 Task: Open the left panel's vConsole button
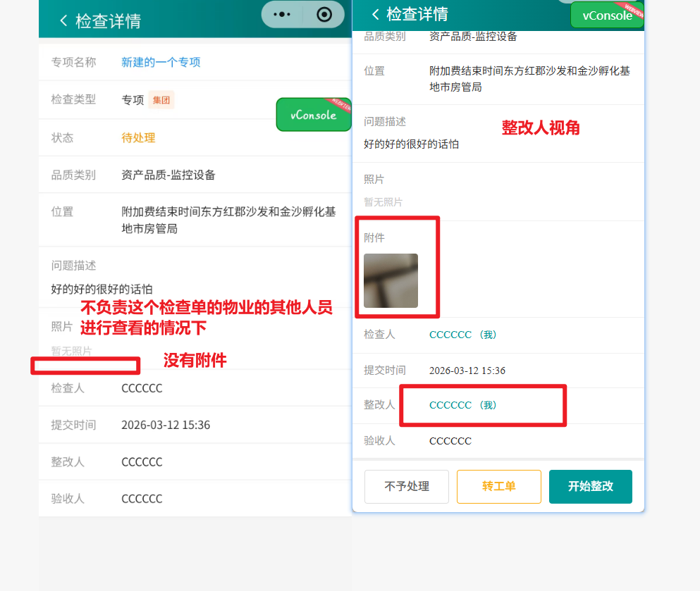[314, 115]
